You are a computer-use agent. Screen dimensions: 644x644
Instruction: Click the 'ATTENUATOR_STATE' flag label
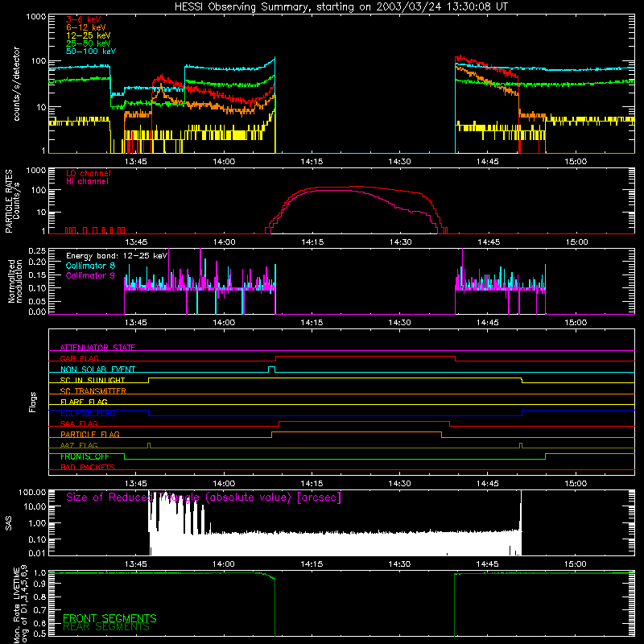coord(97,348)
